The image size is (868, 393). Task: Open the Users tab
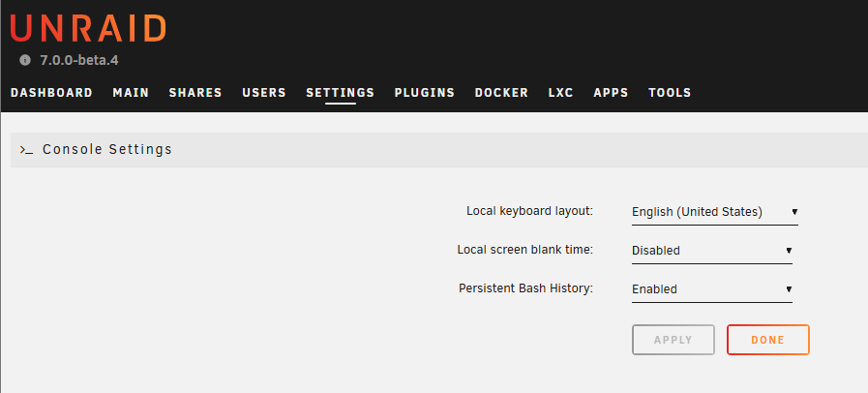coord(264,92)
